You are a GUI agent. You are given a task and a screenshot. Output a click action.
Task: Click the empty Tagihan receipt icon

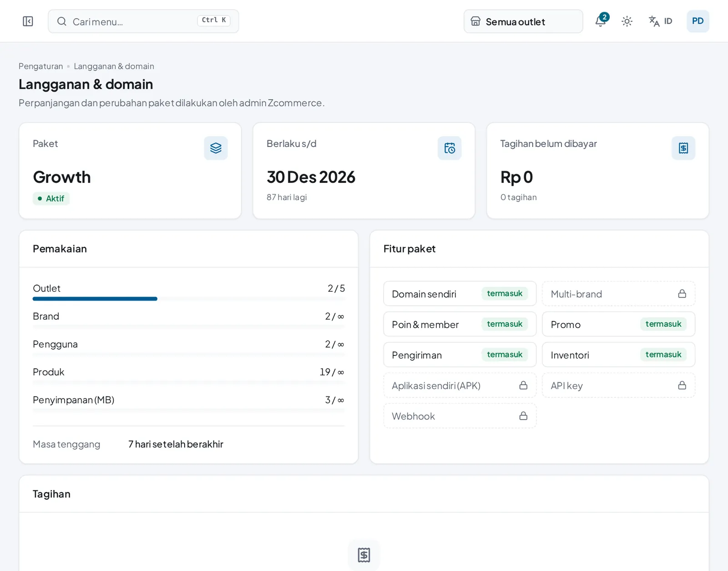click(364, 555)
